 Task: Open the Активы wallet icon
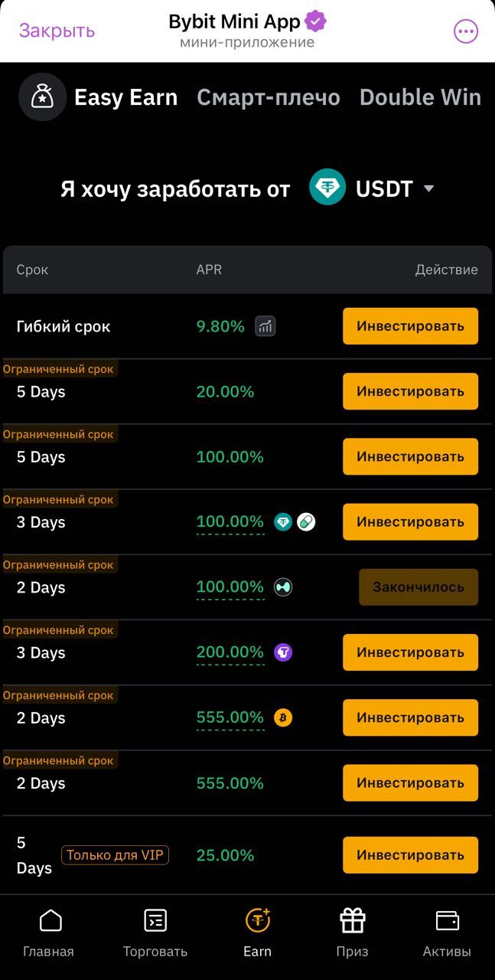point(447,922)
